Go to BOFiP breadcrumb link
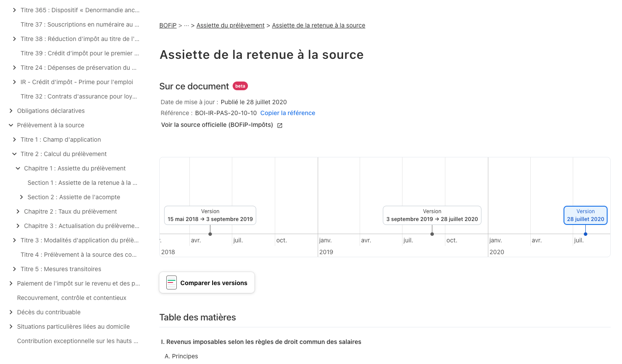Image resolution: width=622 pixels, height=364 pixels. coord(168,25)
